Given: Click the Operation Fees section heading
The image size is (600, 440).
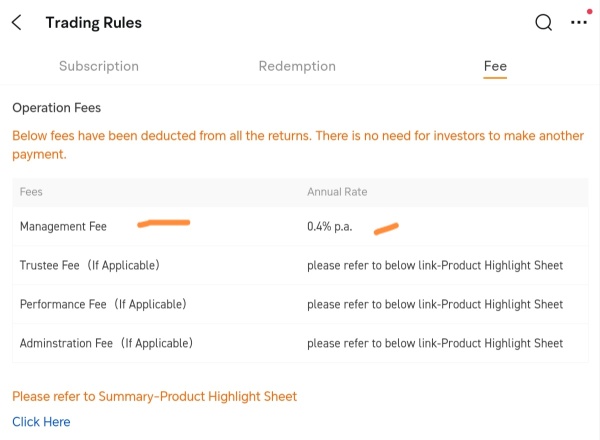Looking at the screenshot, I should (57, 108).
